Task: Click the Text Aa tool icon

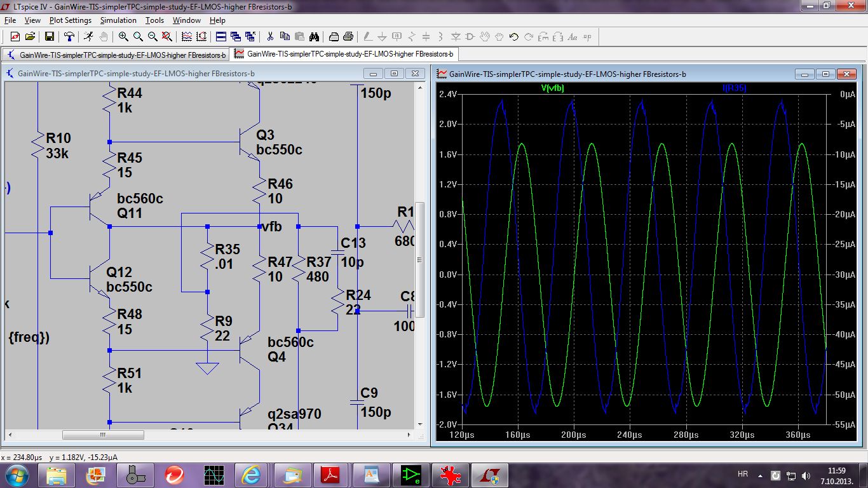Action: coord(573,37)
